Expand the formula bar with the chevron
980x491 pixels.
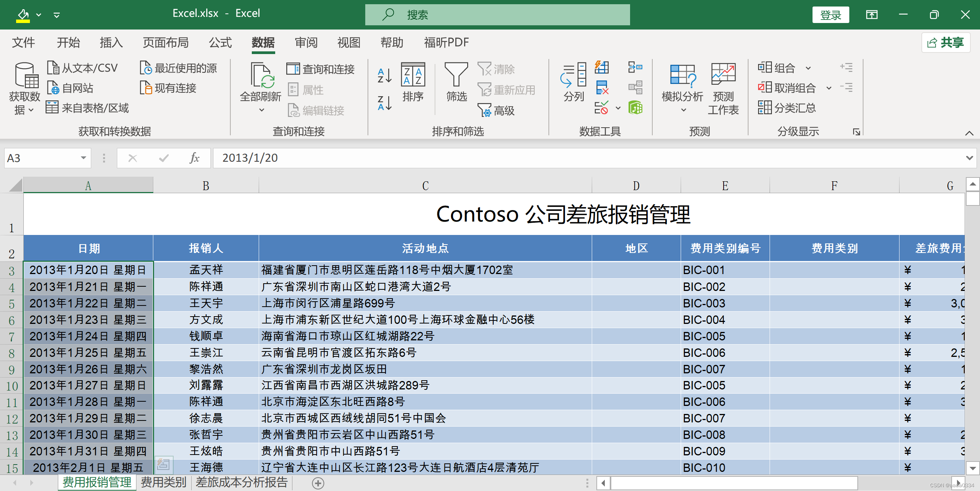969,158
